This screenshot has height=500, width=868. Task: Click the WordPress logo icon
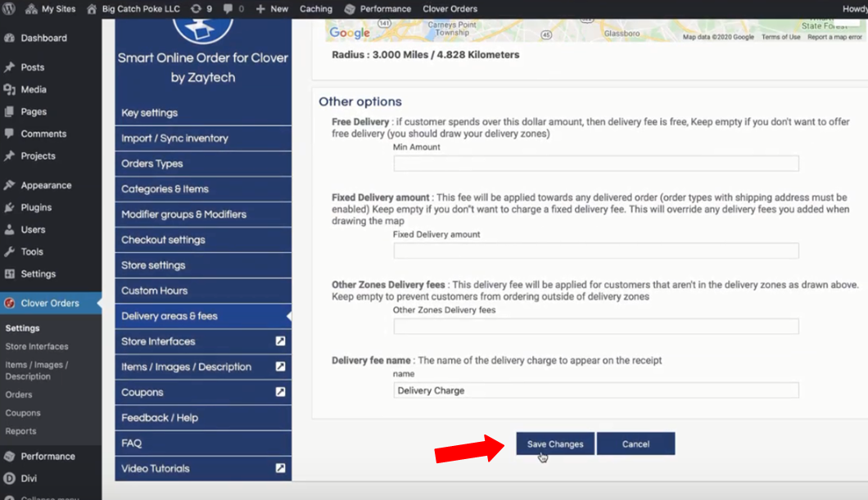pos(9,9)
